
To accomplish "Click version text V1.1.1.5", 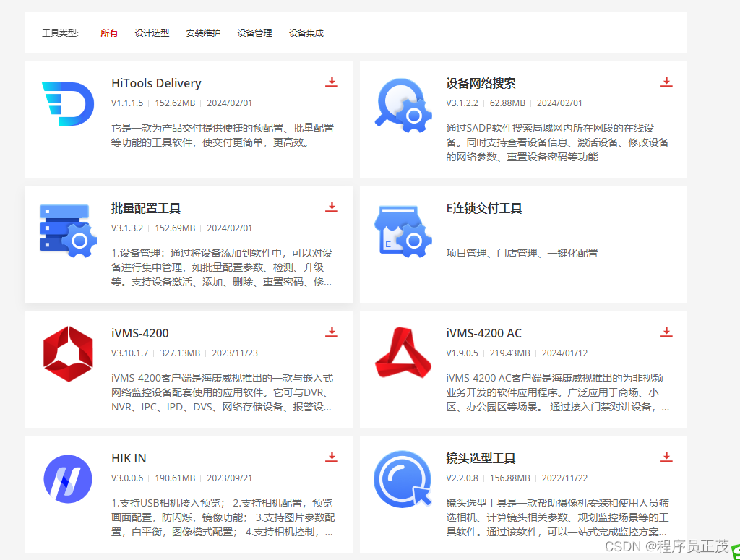I will tap(127, 103).
